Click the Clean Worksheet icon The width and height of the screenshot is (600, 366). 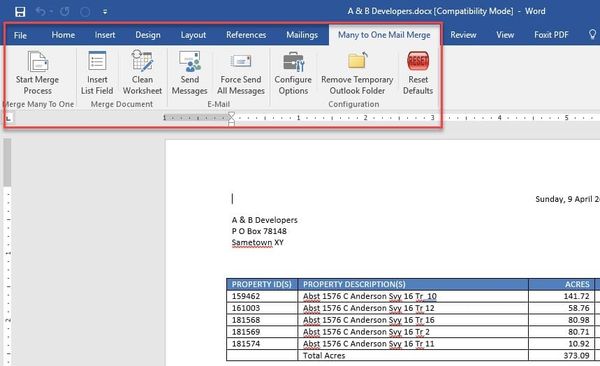pos(142,60)
